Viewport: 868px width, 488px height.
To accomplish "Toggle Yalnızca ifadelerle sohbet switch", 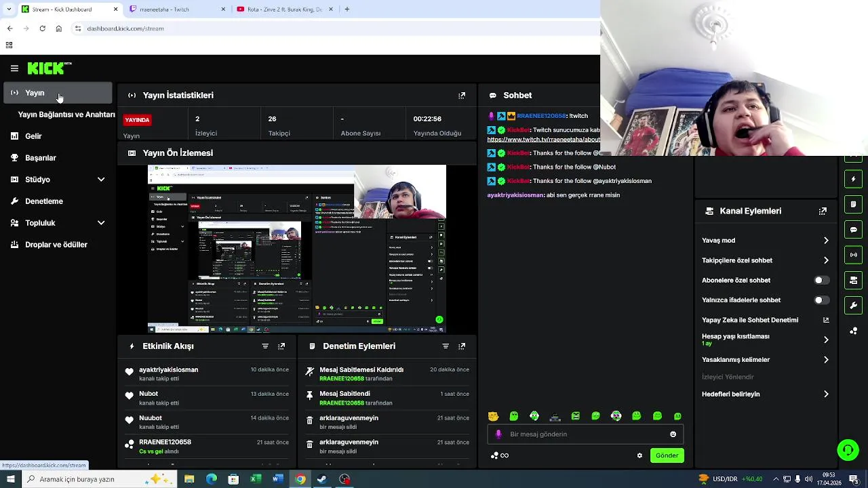I will click(x=822, y=300).
